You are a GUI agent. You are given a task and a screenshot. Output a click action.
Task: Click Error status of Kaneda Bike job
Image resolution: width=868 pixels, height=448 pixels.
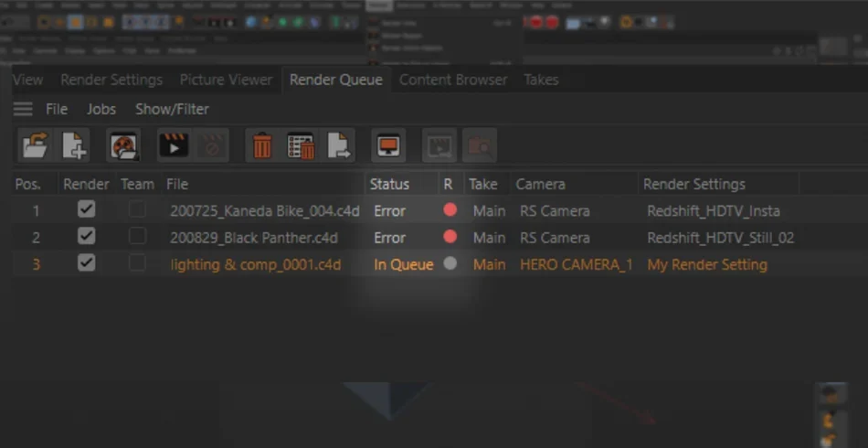point(390,211)
